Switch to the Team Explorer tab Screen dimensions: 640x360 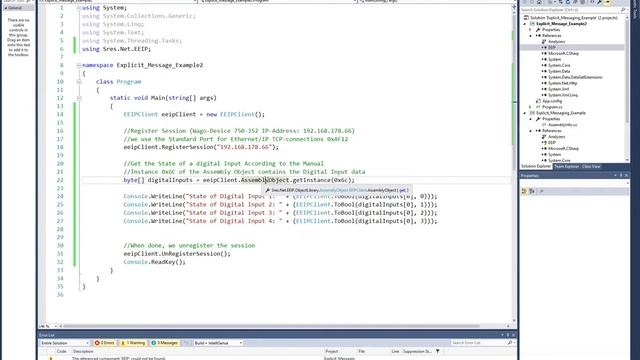point(566,167)
